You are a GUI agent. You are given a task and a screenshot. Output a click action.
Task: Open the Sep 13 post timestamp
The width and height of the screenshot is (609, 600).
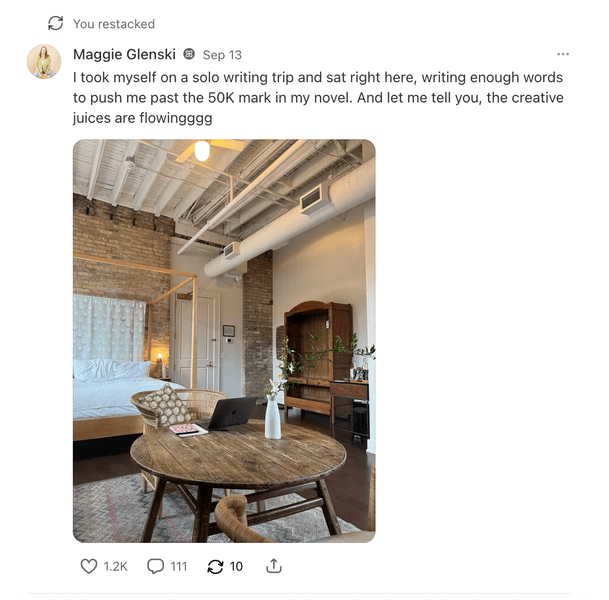click(x=222, y=55)
